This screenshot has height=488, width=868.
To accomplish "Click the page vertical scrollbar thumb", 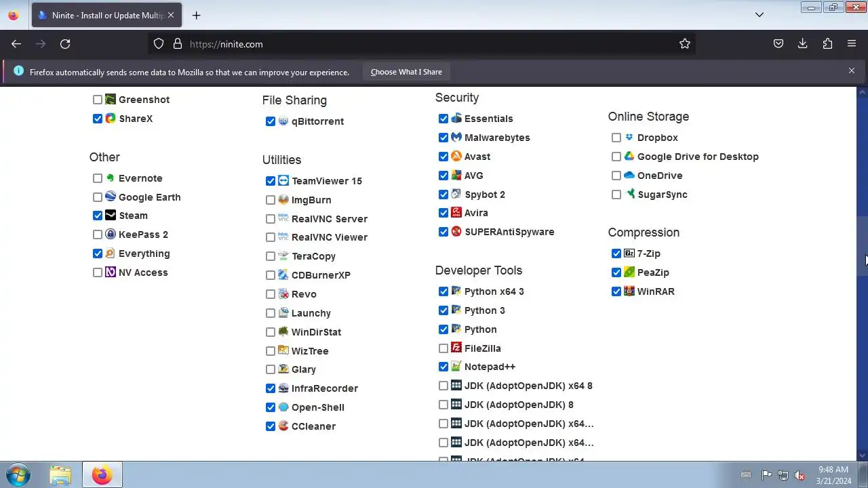I will point(863,245).
